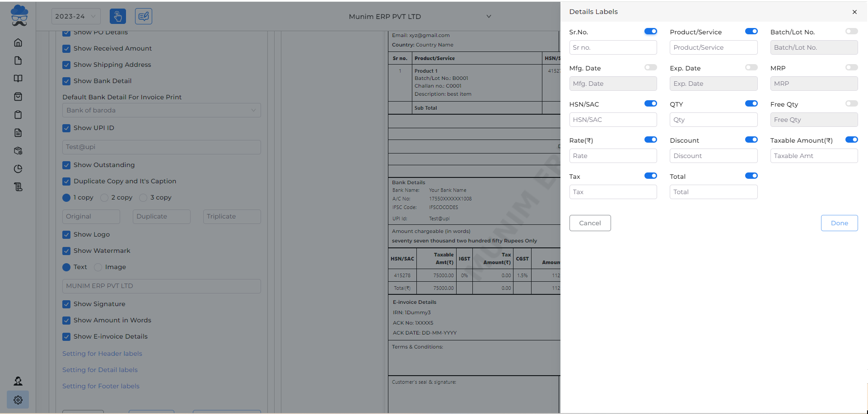Uncheck Show Bank Detail
Screen dimensions: 868x414
click(x=66, y=81)
